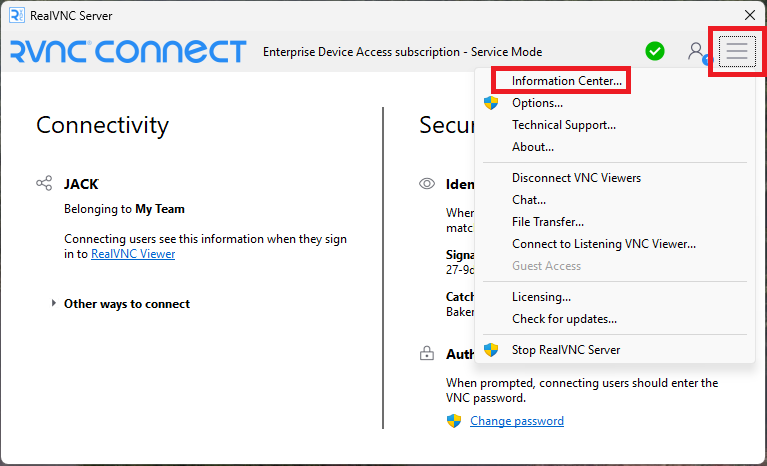Close the RealVNC Server window
The height and width of the screenshot is (466, 767).
click(749, 15)
